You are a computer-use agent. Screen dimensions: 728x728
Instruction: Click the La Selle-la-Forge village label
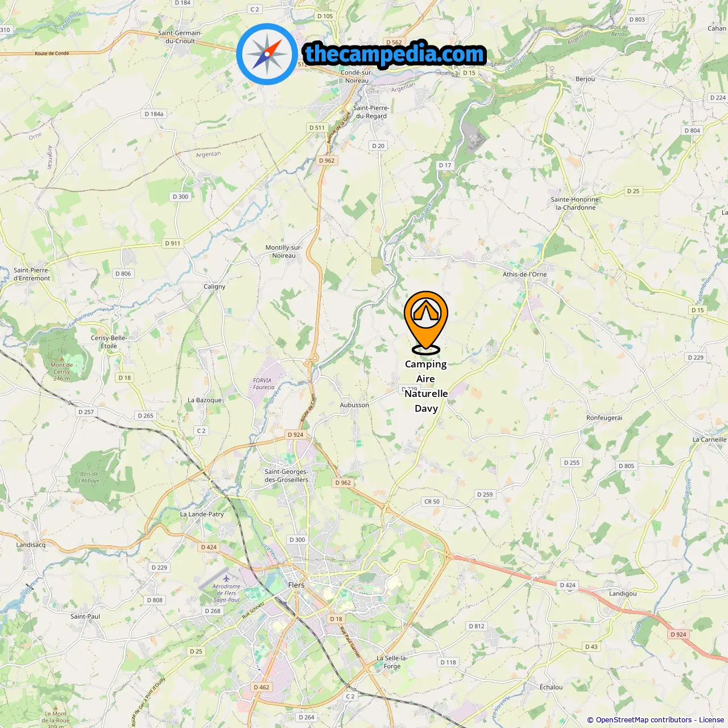point(392,662)
